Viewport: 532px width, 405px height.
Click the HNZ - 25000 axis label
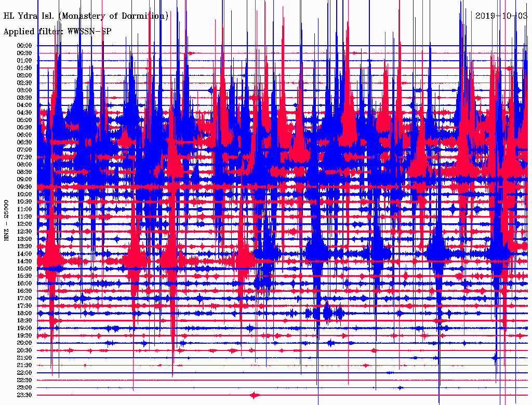(6, 221)
